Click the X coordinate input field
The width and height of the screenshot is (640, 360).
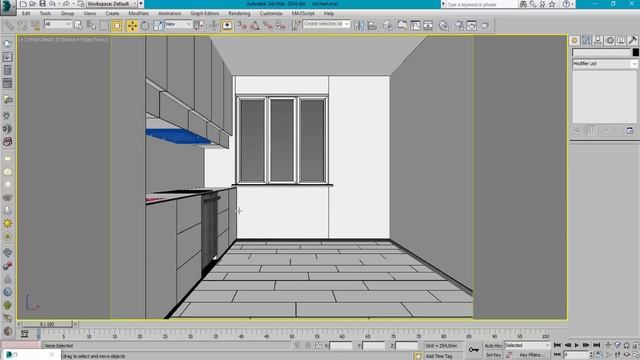pos(341,346)
